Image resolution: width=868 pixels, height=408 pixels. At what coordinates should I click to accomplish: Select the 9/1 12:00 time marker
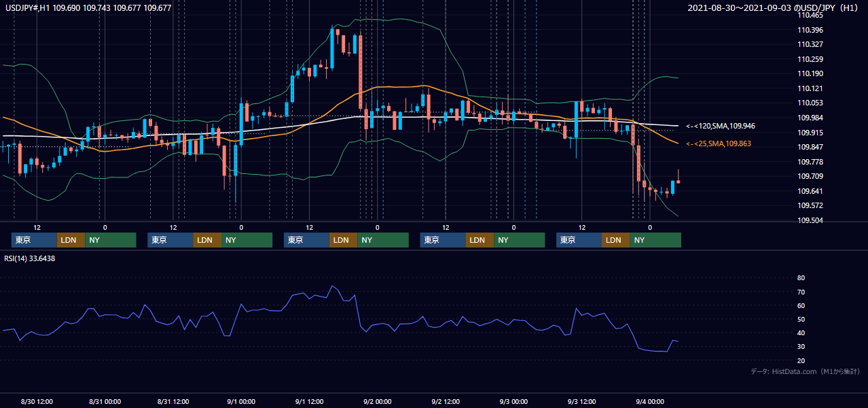309,401
